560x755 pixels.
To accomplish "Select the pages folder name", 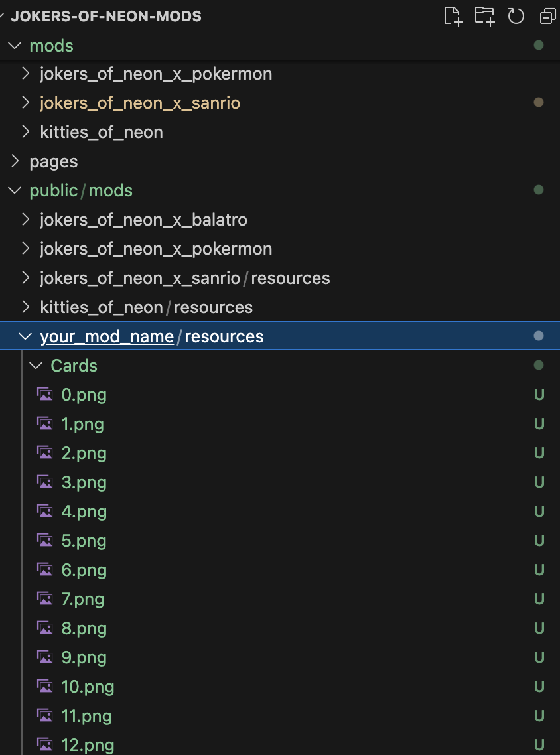I will click(x=54, y=162).
